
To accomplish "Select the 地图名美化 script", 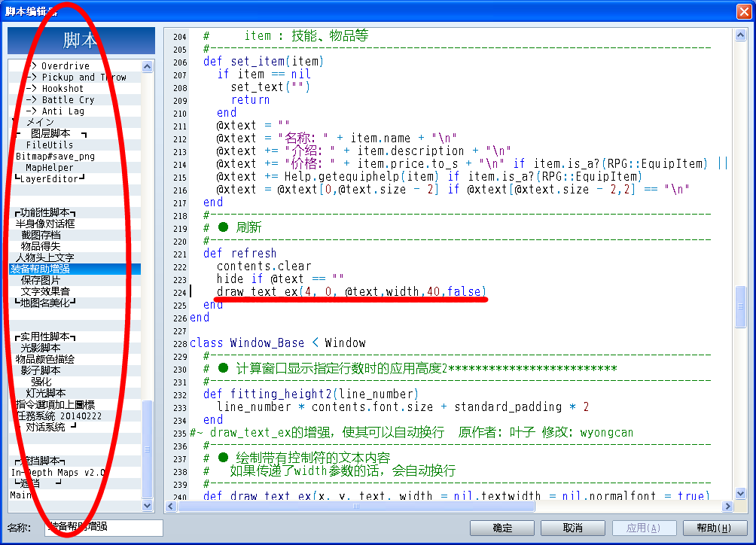I will (75, 303).
